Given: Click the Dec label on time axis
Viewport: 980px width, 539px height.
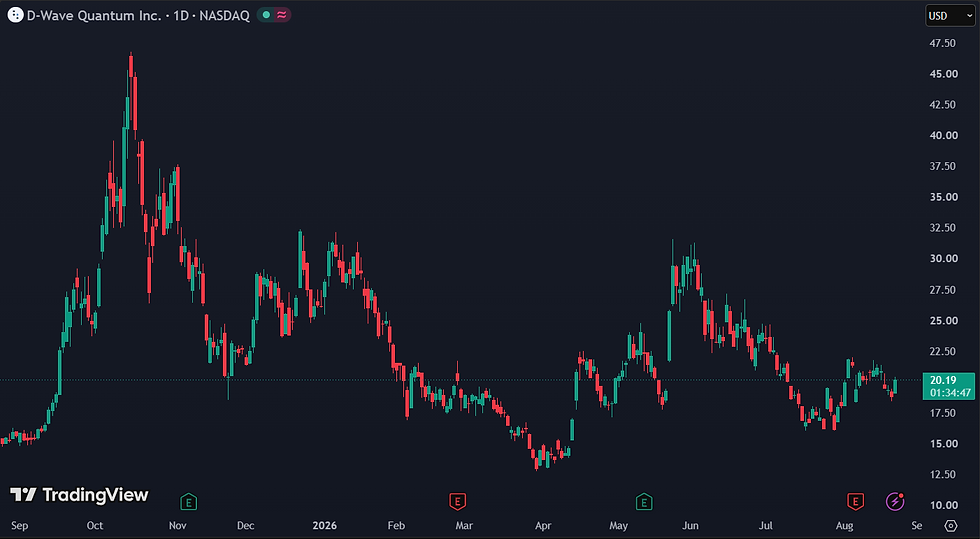Looking at the screenshot, I should point(246,525).
